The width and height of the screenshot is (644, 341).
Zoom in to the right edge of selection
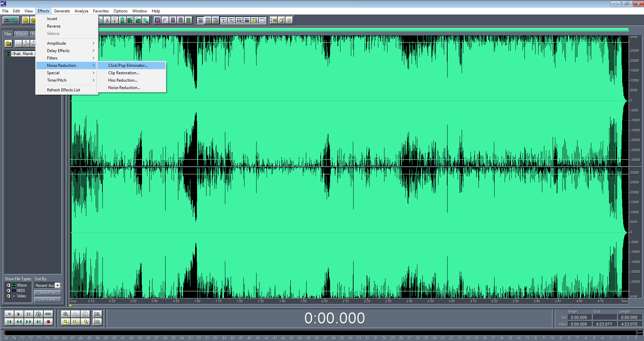(x=85, y=322)
